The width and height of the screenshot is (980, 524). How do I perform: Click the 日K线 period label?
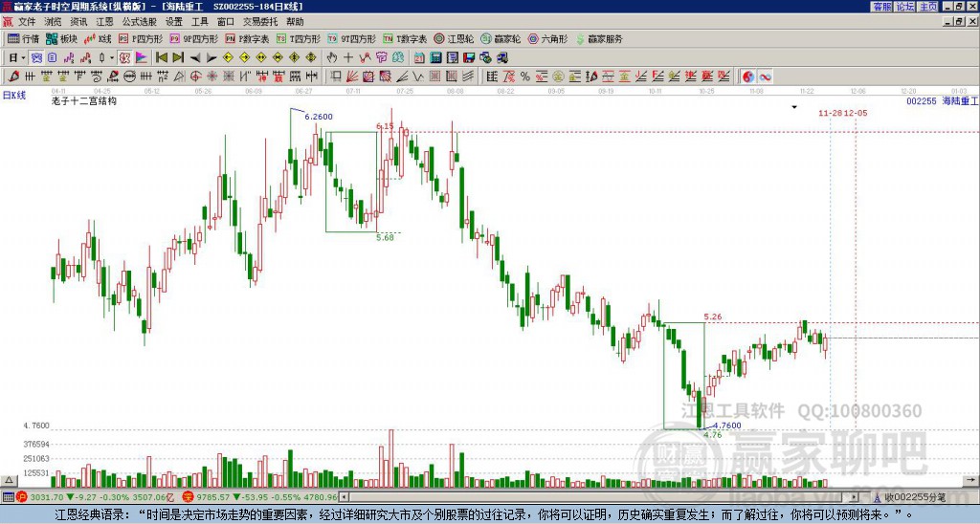click(x=14, y=96)
